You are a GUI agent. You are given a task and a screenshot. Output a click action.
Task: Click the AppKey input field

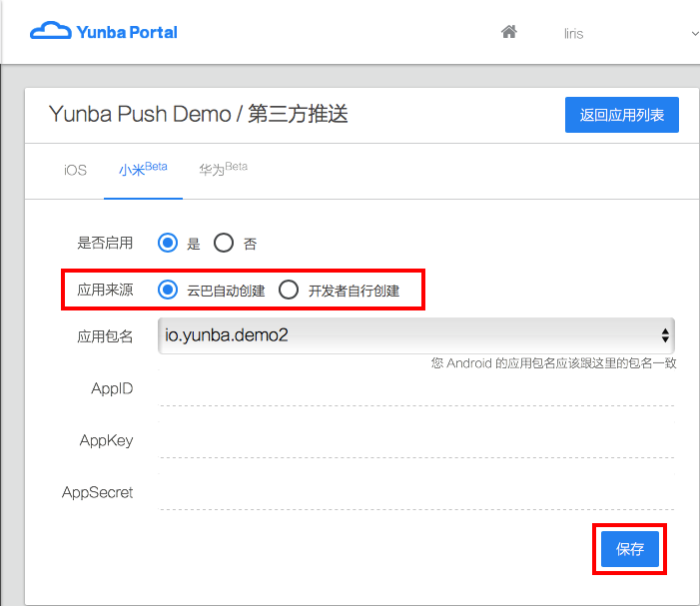(x=416, y=440)
